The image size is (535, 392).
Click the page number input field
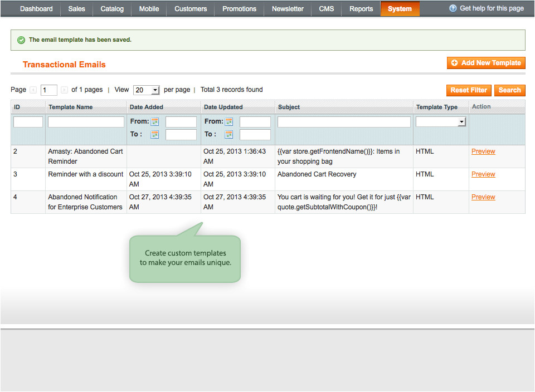tap(49, 90)
